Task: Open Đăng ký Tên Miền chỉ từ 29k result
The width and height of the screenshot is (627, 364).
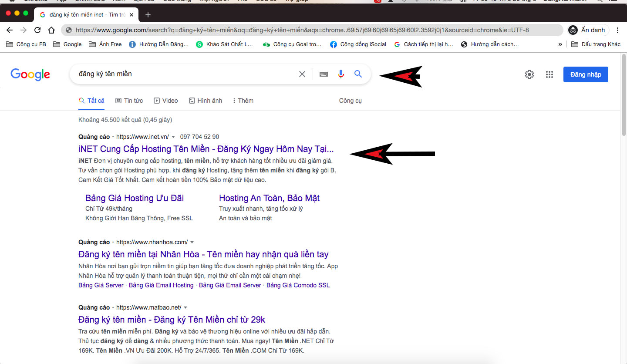Action: point(172,320)
